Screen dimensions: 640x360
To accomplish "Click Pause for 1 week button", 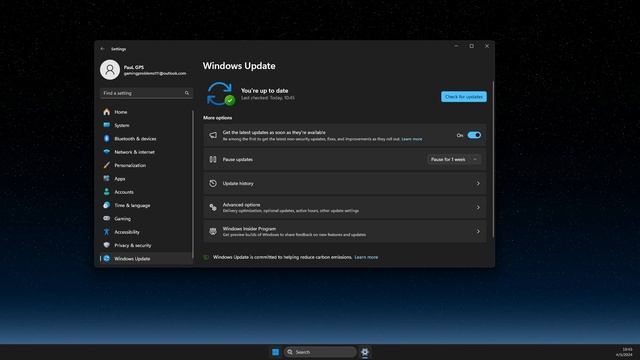I will tap(448, 159).
